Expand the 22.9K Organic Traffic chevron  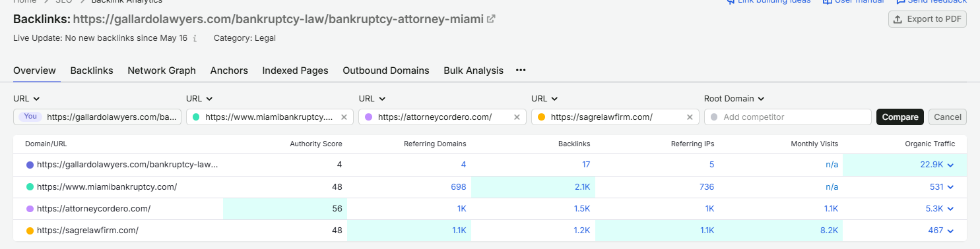coord(951,165)
